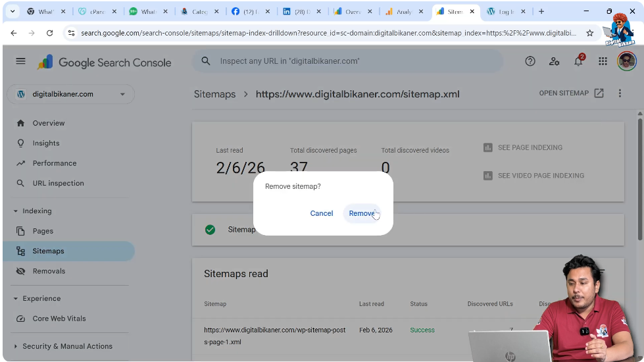
Task: Open the Google apps grid
Action: click(603, 62)
